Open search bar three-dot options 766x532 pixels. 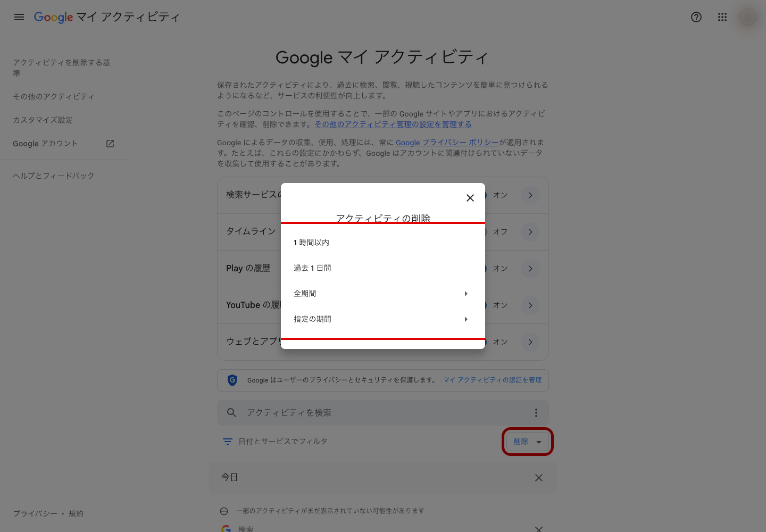[x=536, y=413]
